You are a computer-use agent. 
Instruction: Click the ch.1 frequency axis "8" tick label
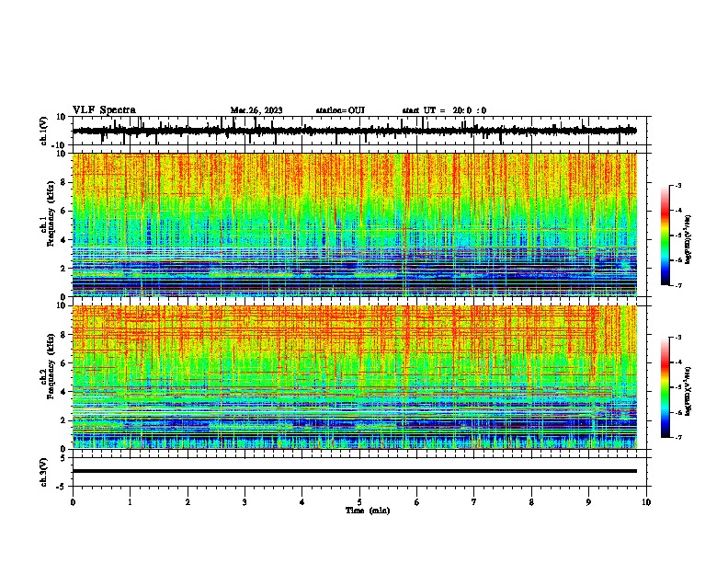tap(64, 182)
